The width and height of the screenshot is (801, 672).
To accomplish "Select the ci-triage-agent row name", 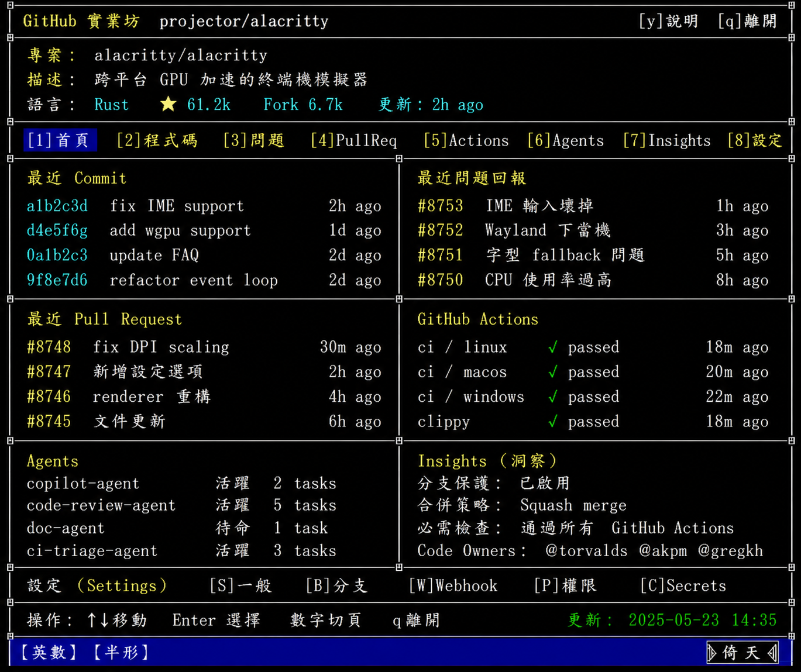I will (x=92, y=551).
